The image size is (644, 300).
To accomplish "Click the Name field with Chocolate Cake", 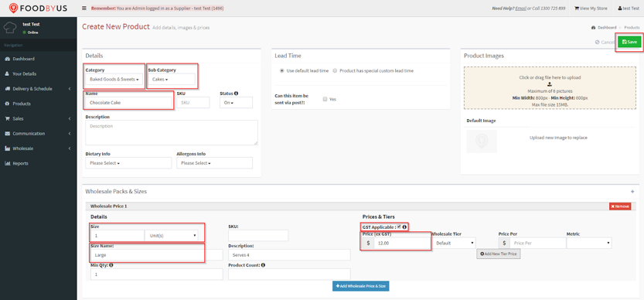I will tap(128, 103).
